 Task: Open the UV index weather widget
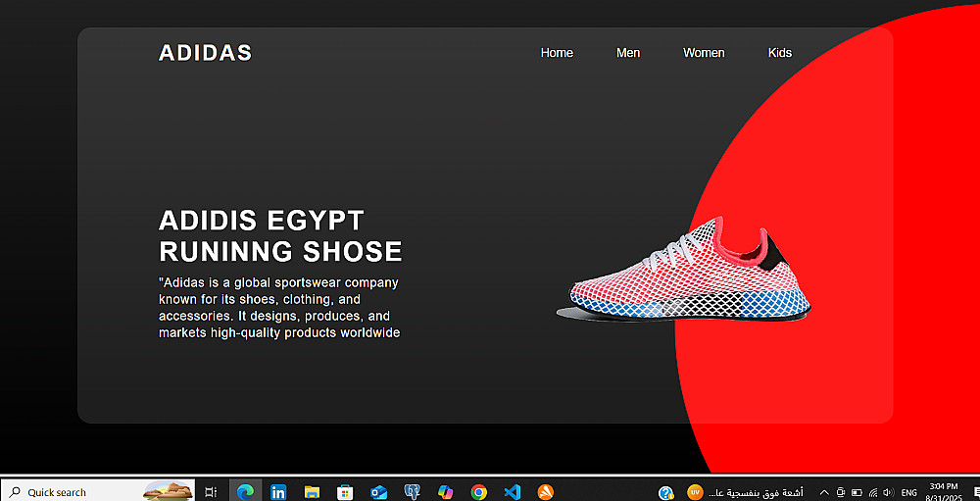point(695,492)
